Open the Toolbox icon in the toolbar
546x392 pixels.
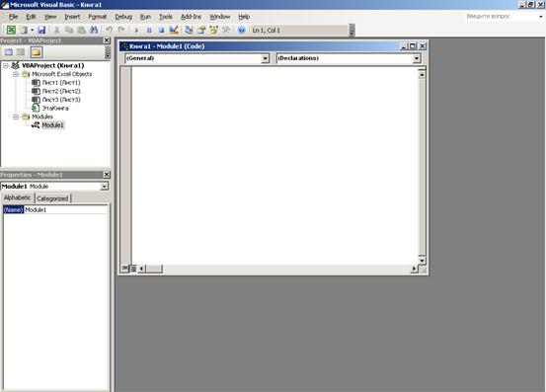[226, 30]
